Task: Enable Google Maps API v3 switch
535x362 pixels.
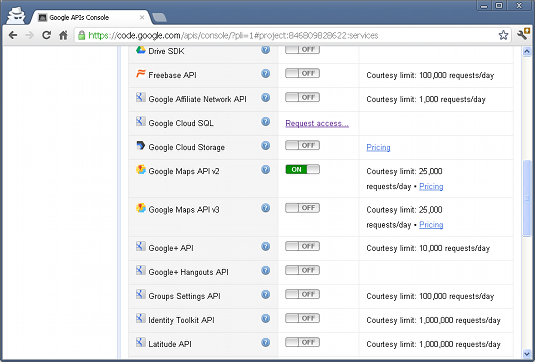Action: click(302, 208)
